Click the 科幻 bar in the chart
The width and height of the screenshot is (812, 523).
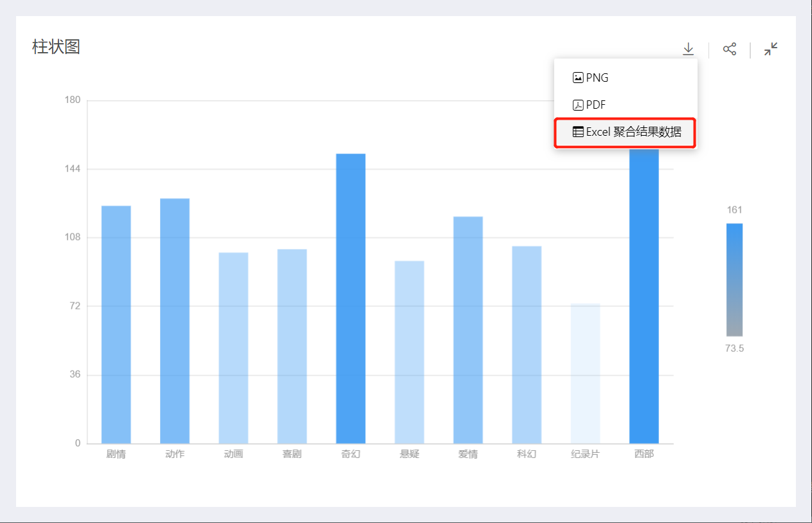[x=527, y=345]
